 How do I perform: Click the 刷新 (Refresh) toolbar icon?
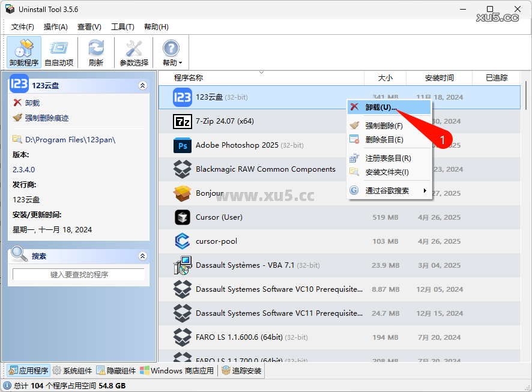pyautogui.click(x=96, y=52)
